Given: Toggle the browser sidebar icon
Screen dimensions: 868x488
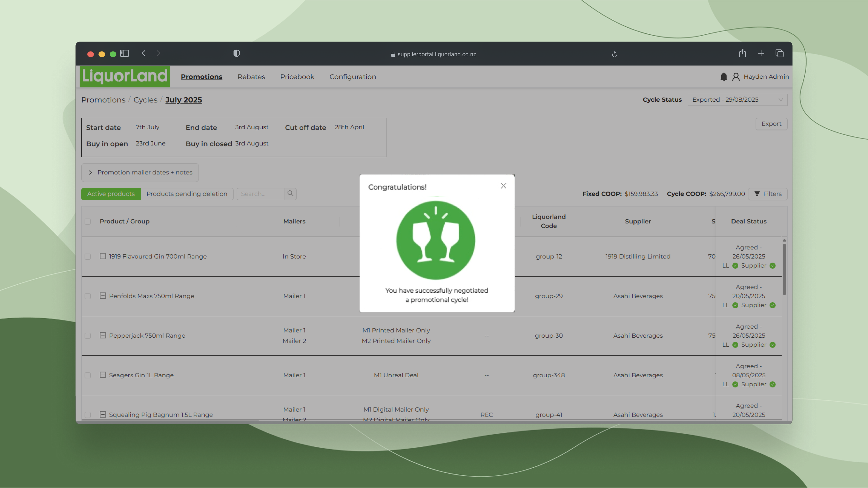Looking at the screenshot, I should click(124, 54).
